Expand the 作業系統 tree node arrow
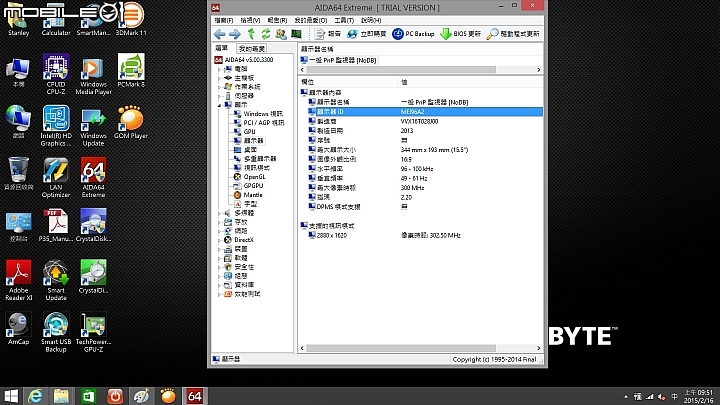 click(219, 87)
